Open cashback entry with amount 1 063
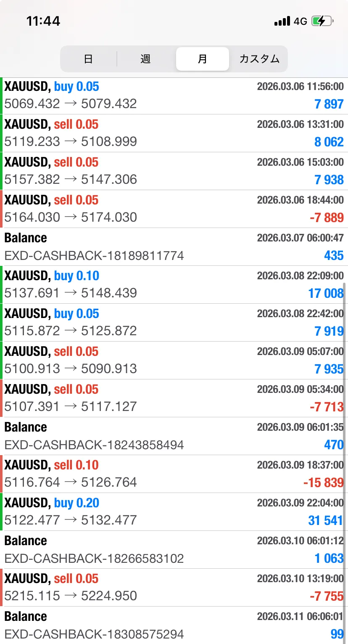The image size is (348, 644). pos(174,550)
